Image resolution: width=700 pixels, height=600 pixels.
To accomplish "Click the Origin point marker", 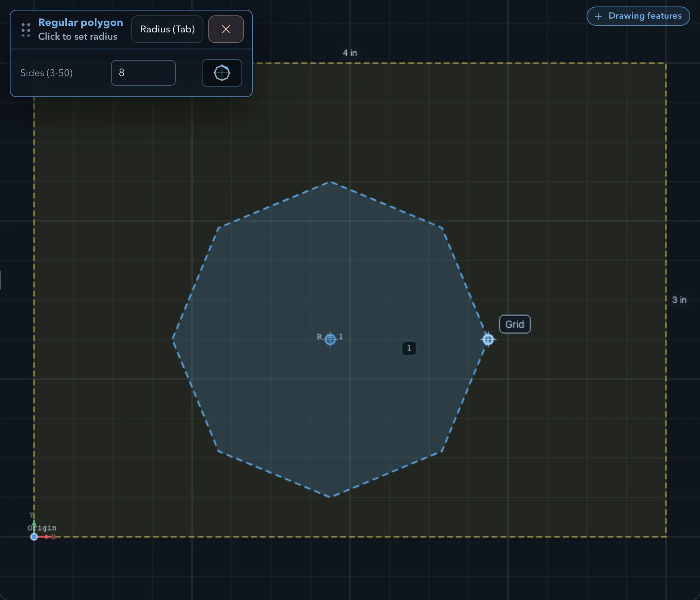I will point(34,537).
